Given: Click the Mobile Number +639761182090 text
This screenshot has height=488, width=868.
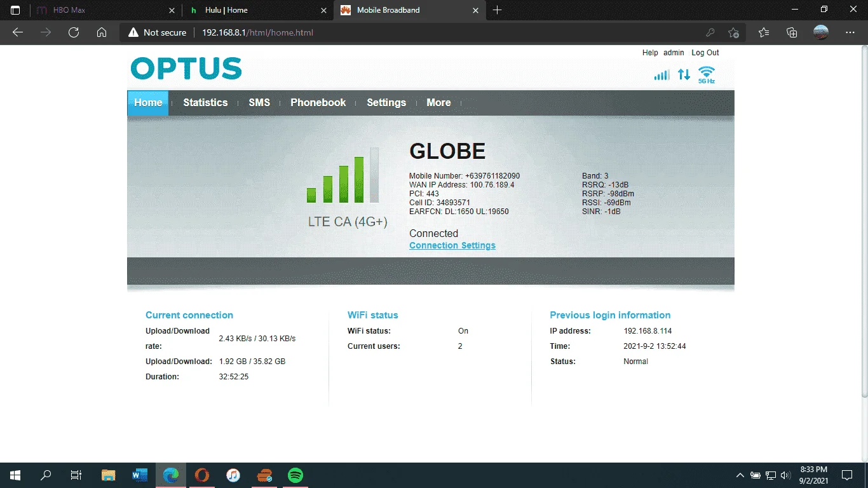Looking at the screenshot, I should click(465, 176).
